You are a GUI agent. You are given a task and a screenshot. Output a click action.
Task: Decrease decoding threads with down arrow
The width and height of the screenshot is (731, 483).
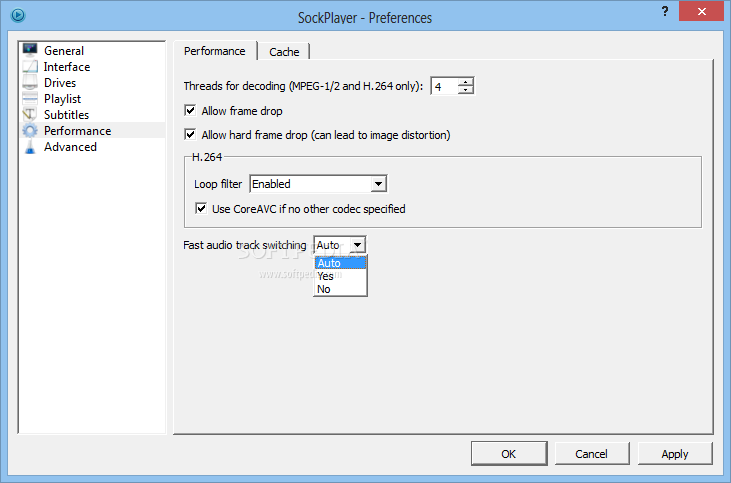[x=465, y=90]
